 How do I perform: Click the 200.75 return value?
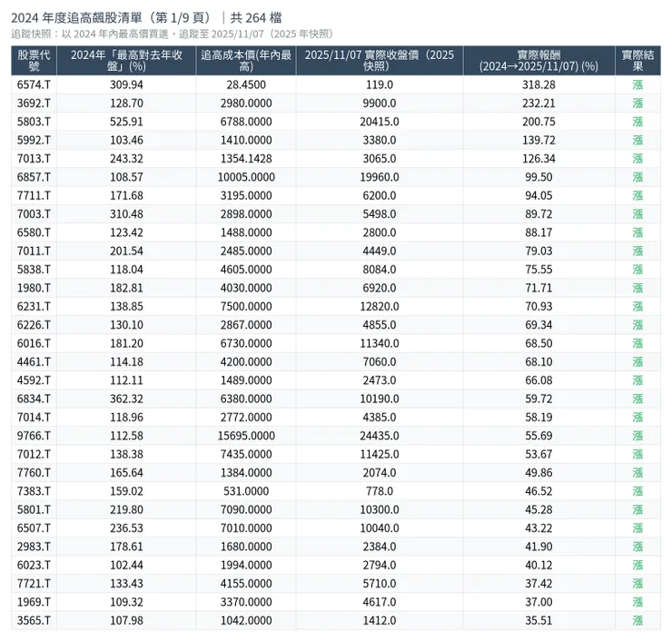click(x=539, y=122)
